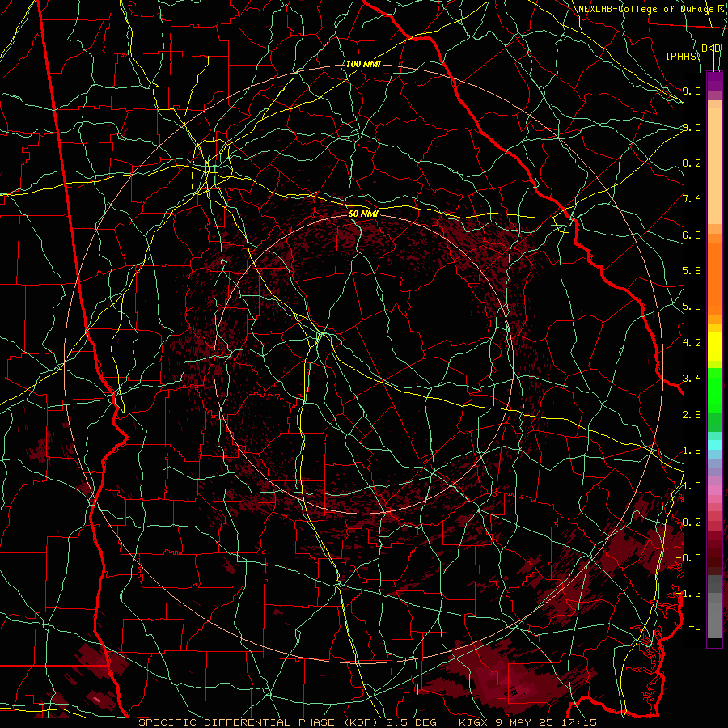Click the -0.5 value on the color scale
This screenshot has width=728, height=728.
pos(688,558)
